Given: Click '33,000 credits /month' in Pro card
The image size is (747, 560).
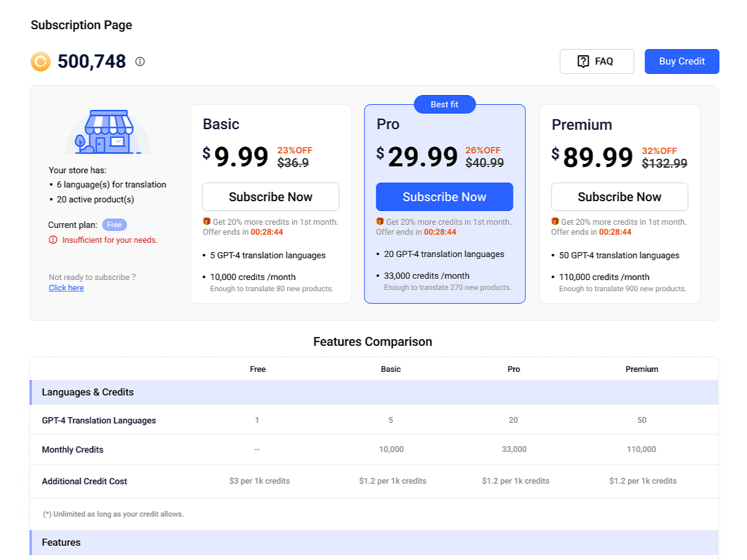Looking at the screenshot, I should 427,276.
